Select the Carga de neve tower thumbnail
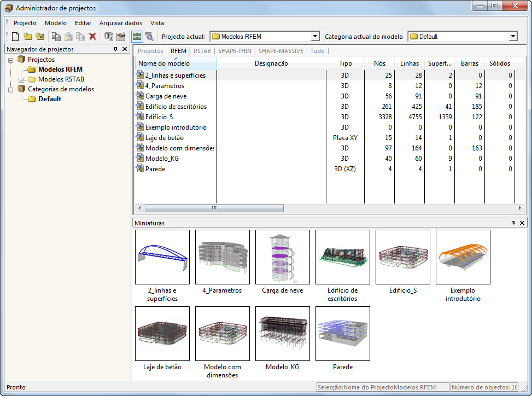This screenshot has width=532, height=396. 283,257
